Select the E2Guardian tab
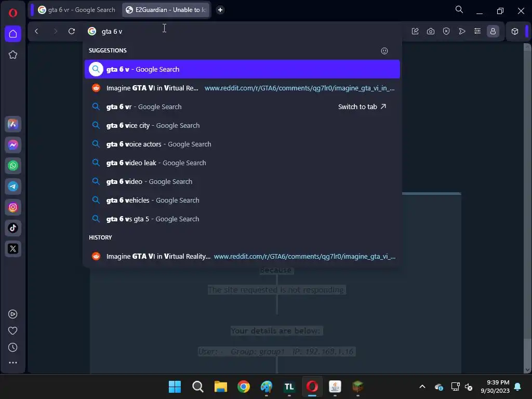Viewport: 532px width, 399px height. pyautogui.click(x=166, y=10)
